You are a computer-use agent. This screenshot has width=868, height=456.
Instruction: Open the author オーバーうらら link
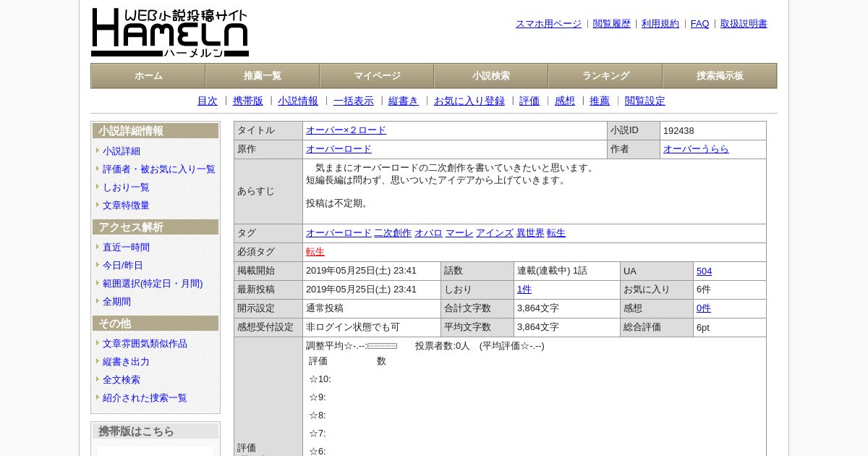696,149
